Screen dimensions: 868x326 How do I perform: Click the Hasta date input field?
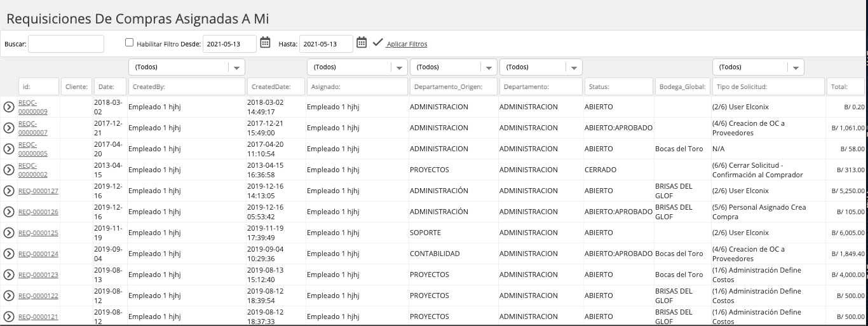326,44
